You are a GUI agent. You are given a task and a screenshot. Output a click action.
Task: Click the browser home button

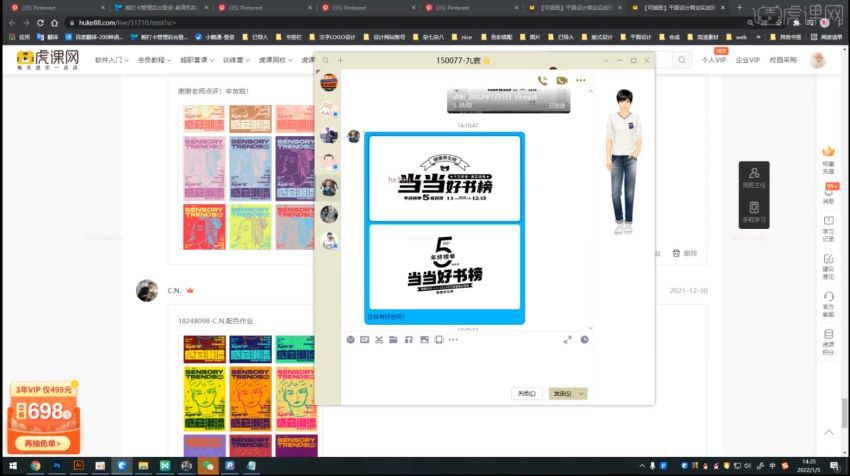(x=54, y=23)
